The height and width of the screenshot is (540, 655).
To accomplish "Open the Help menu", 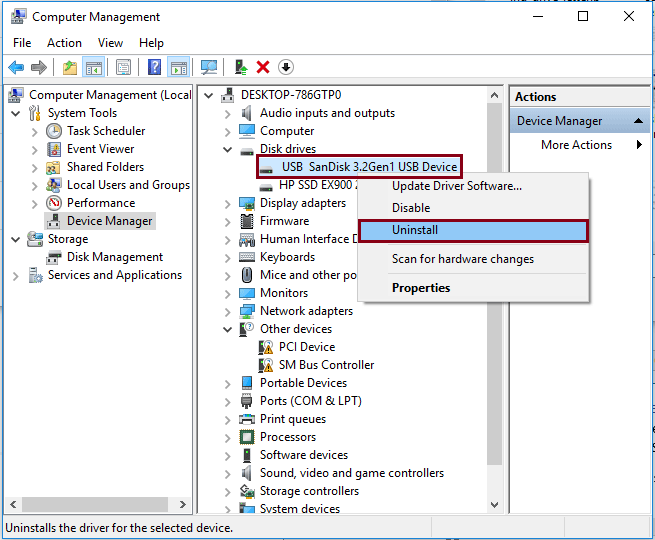I will (151, 43).
